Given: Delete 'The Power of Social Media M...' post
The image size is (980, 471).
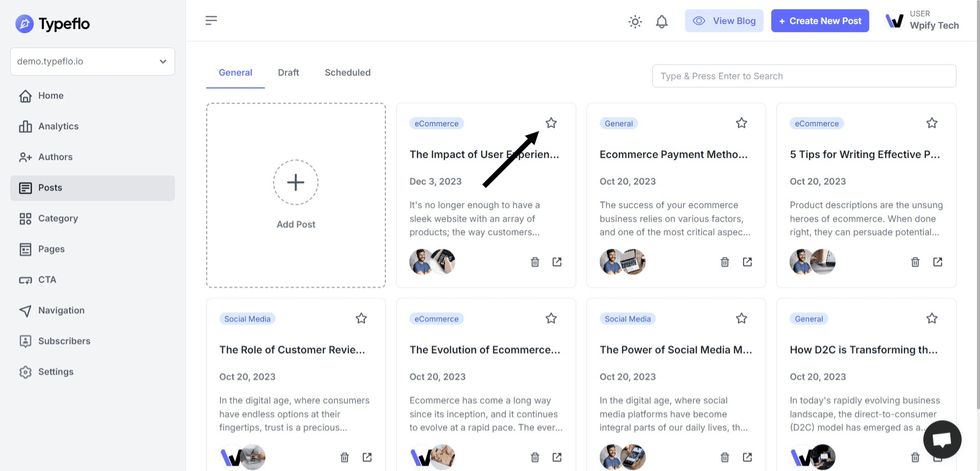Looking at the screenshot, I should coord(725,457).
